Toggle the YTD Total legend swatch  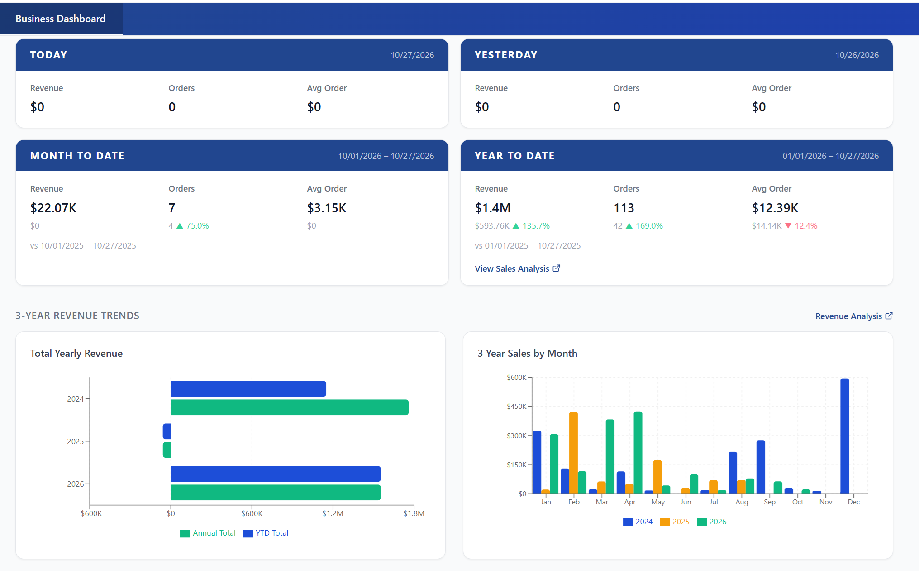coord(248,533)
